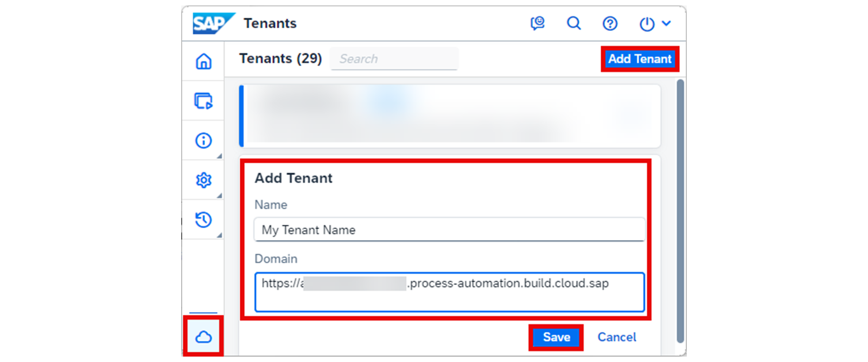
Task: Open the feedback chat icon
Action: [537, 23]
